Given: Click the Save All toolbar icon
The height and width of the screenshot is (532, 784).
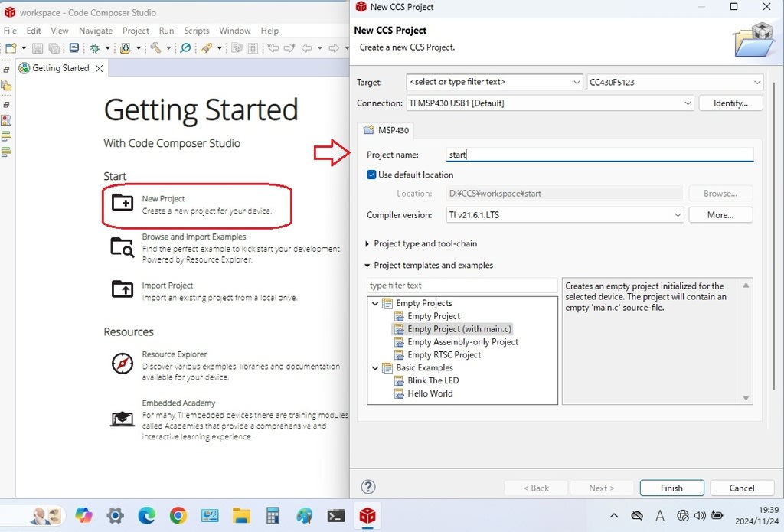Looking at the screenshot, I should point(54,48).
